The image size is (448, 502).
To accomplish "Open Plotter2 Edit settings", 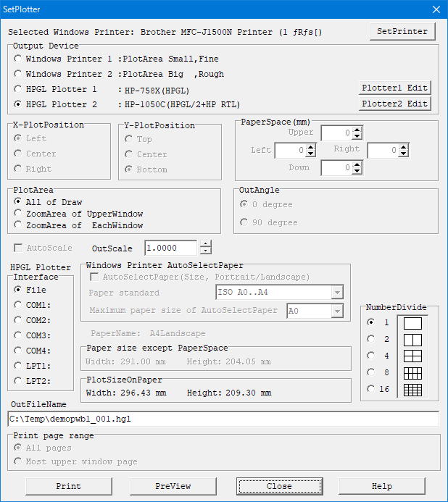I will coord(395,104).
